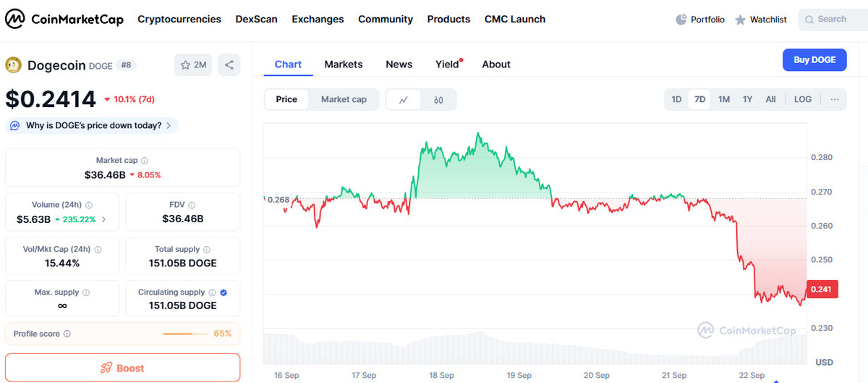
Task: Switch to the About tab
Action: coord(496,64)
